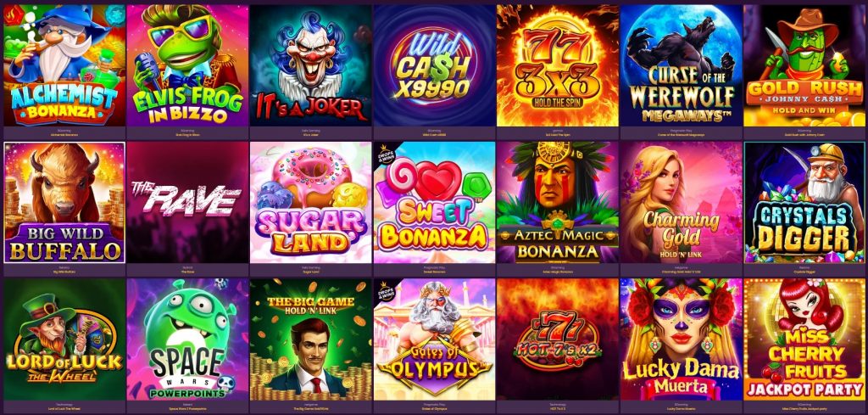Select Miss Cherry Fruits Jackpot Party
Screen dimensions: 868x415
pos(805,339)
